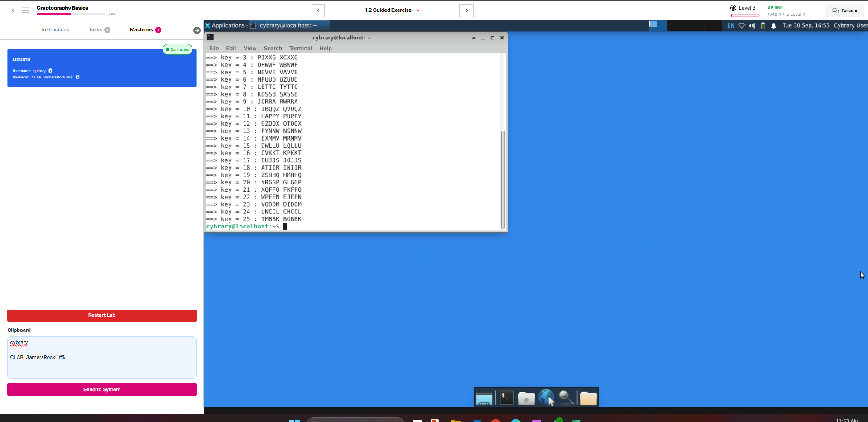This screenshot has width=868, height=422.
Task: Click the volume speaker icon
Action: click(752, 26)
